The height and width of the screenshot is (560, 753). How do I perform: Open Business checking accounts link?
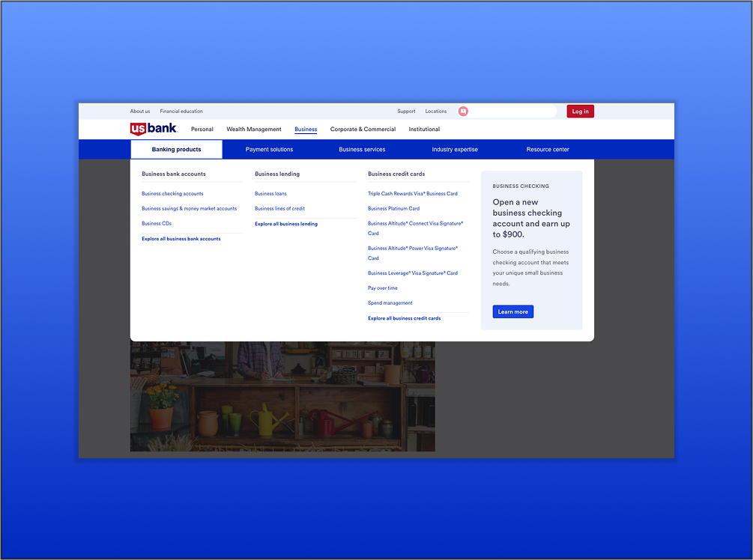172,194
